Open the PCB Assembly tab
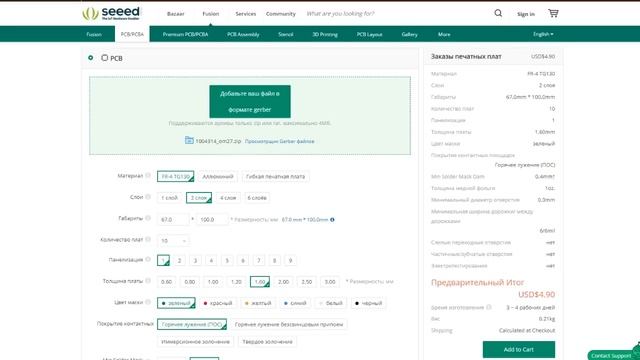The image size is (640, 360). coord(243,34)
